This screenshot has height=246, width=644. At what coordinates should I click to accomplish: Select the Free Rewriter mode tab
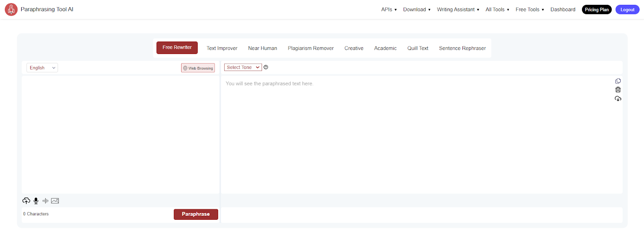(x=177, y=48)
